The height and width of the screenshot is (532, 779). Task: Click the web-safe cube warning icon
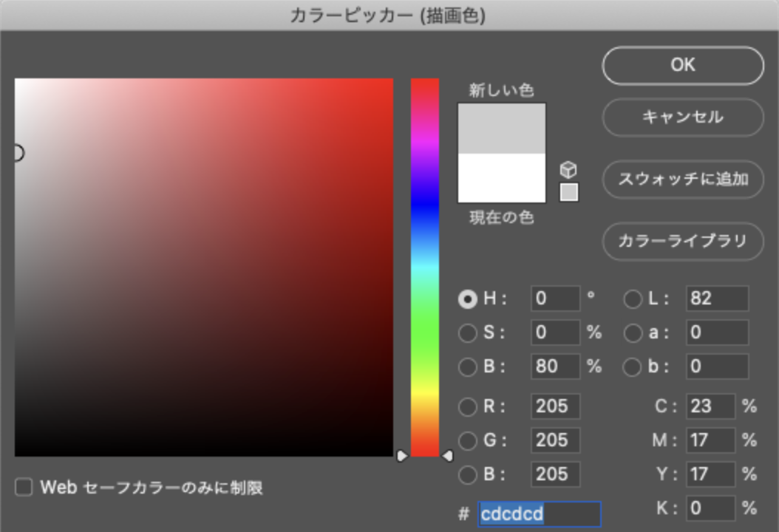(568, 169)
